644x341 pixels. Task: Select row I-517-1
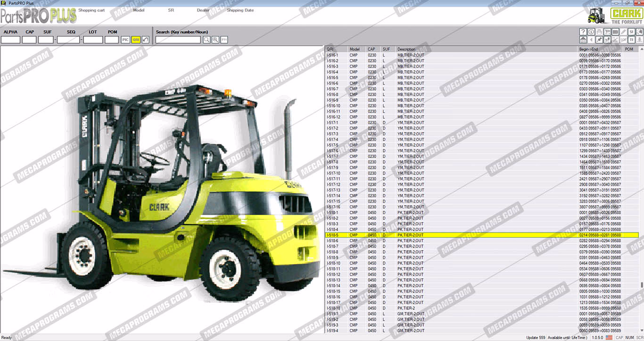point(482,123)
